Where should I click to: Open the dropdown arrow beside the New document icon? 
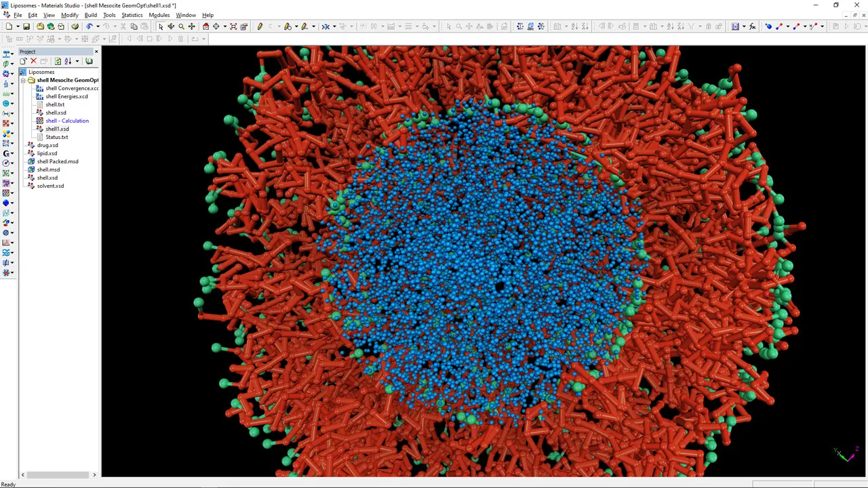coord(17,26)
